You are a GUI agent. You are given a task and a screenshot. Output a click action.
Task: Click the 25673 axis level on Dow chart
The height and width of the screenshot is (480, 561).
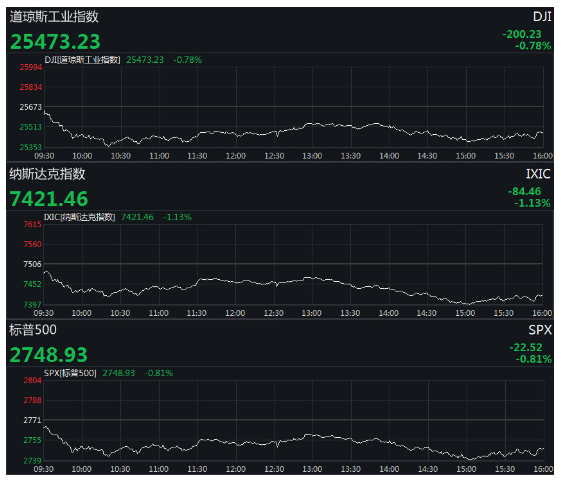[31, 107]
